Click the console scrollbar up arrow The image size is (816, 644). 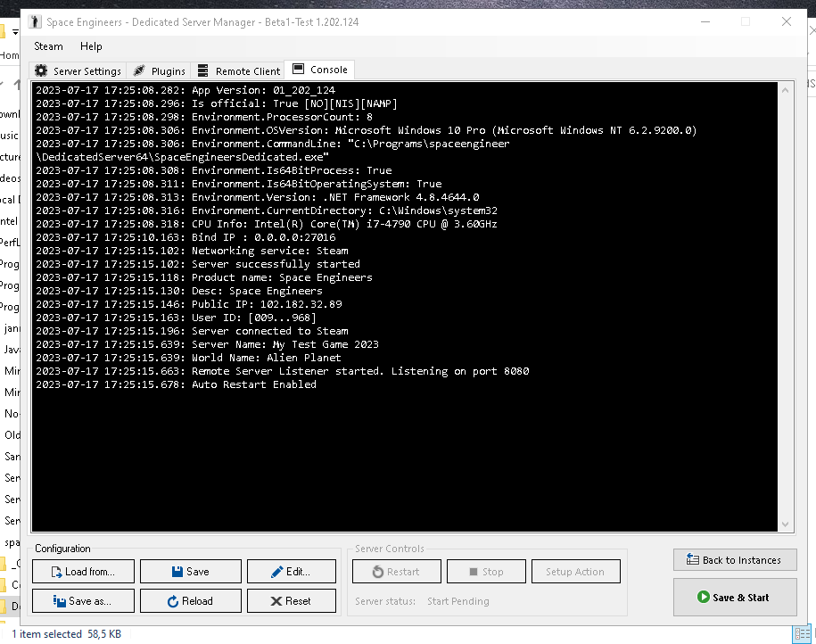click(786, 89)
